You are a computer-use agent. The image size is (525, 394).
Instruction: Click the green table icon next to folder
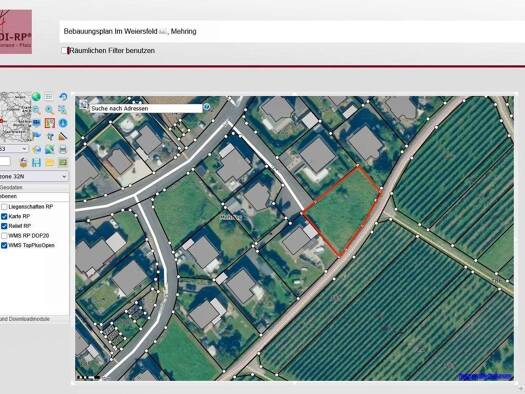63,163
